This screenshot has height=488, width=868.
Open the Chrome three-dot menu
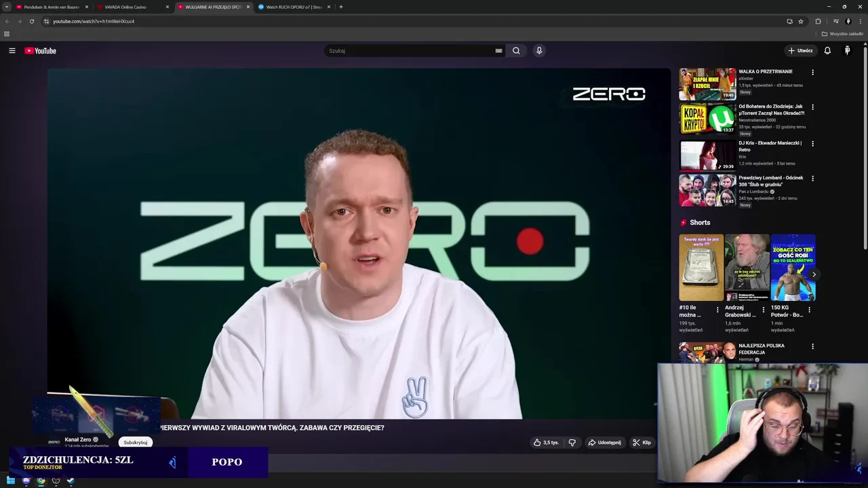click(861, 21)
